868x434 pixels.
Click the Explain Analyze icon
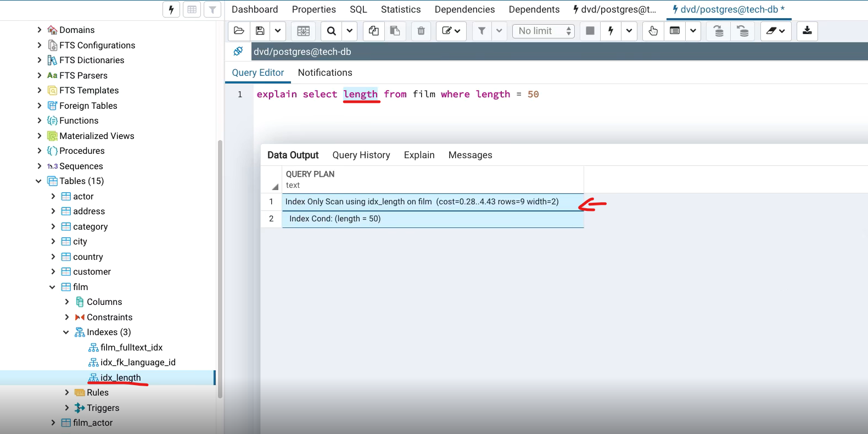(x=675, y=31)
